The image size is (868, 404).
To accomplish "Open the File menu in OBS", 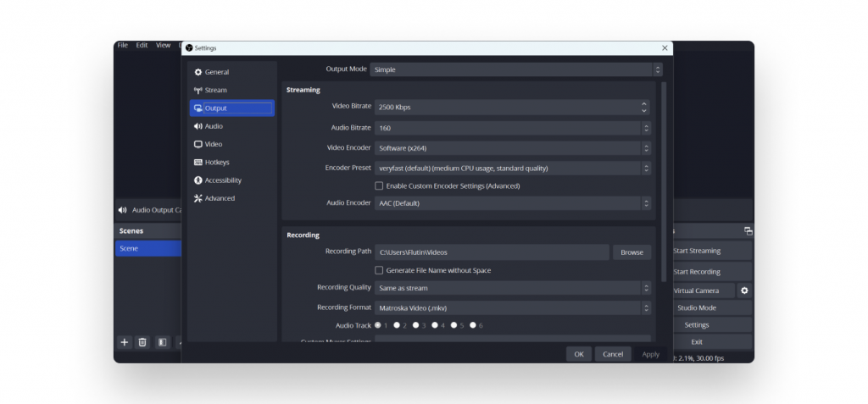I will click(x=122, y=46).
